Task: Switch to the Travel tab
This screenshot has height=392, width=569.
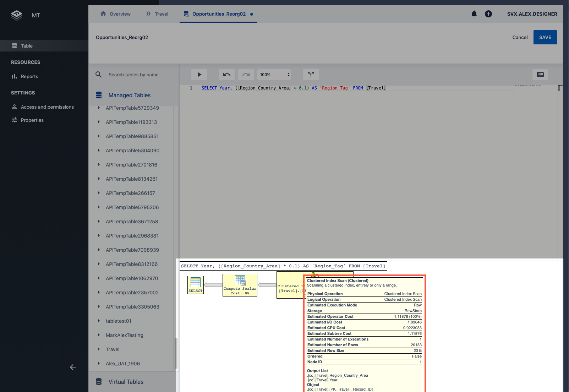Action: [x=157, y=14]
